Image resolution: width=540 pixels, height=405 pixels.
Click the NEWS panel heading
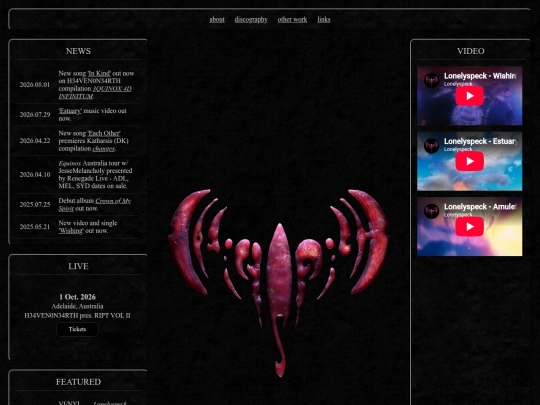point(78,51)
